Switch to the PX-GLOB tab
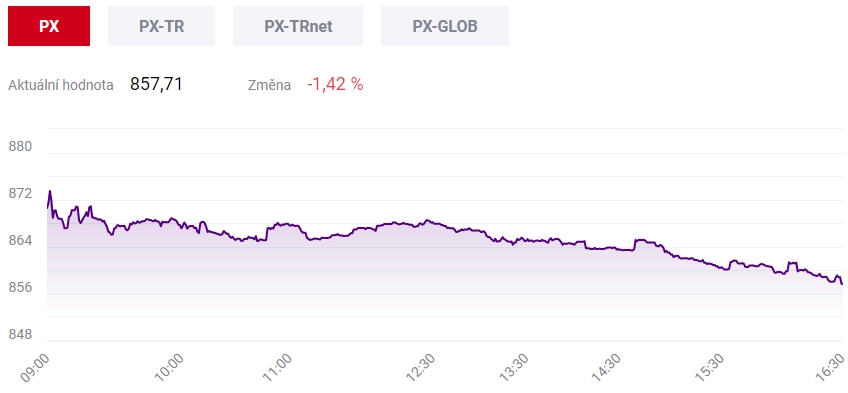The image size is (848, 393). click(445, 26)
